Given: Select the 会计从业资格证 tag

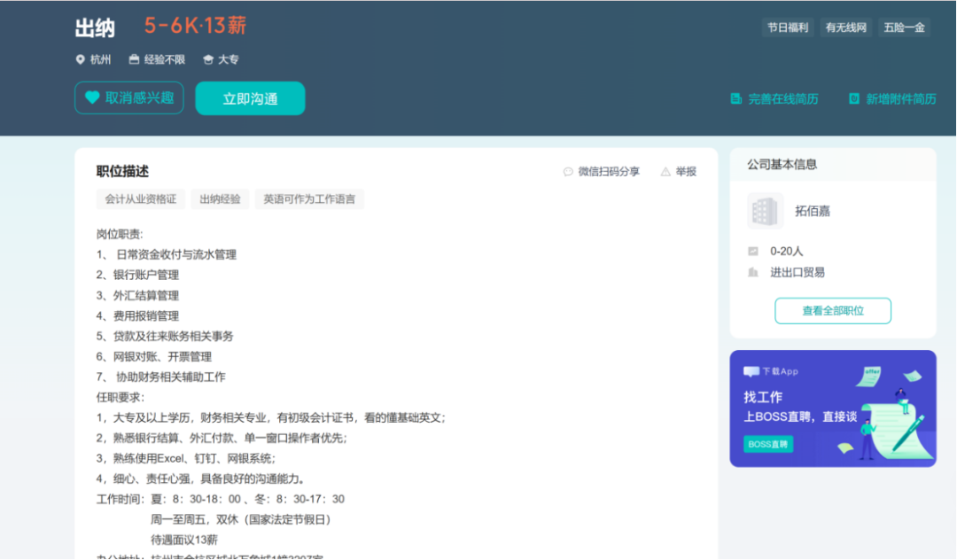Looking at the screenshot, I should (x=140, y=198).
